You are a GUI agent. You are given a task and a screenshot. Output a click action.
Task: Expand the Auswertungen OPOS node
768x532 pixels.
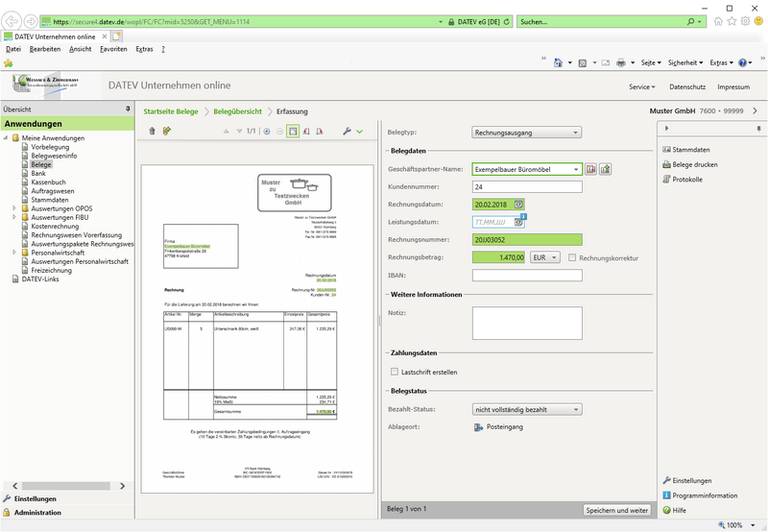pyautogui.click(x=14, y=208)
